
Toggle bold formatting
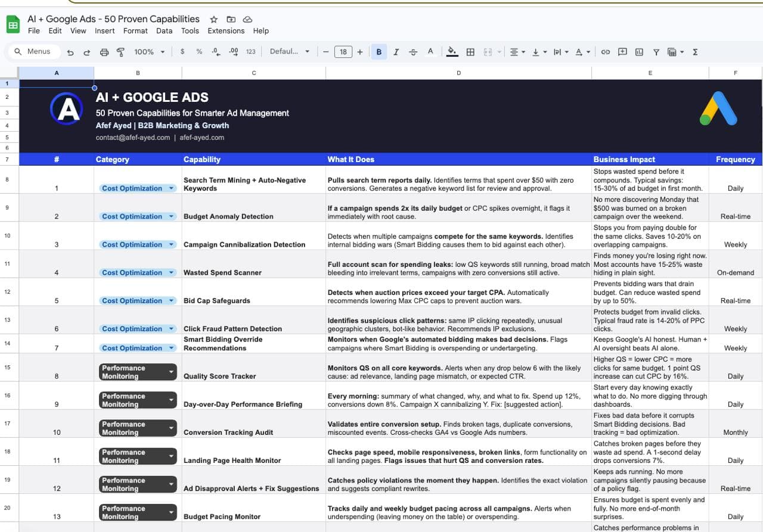coord(379,52)
